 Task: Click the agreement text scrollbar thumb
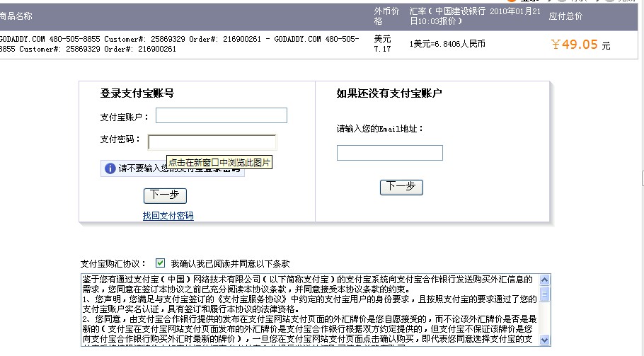pos(545,293)
